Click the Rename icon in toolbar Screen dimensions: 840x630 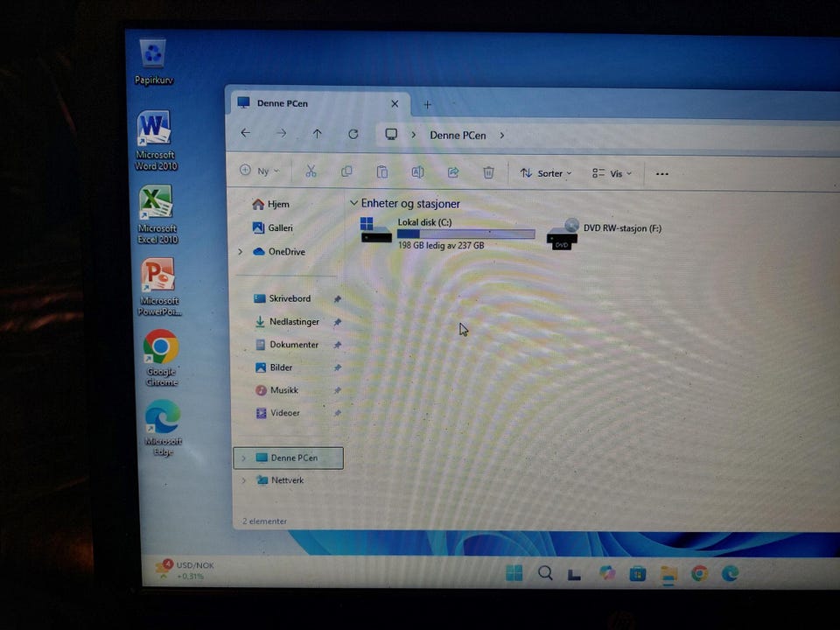[x=417, y=172]
